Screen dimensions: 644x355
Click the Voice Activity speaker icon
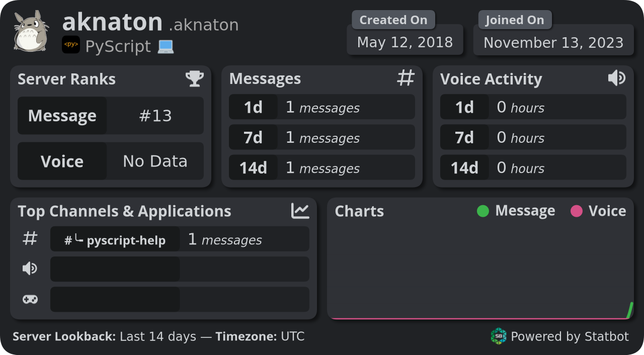tap(616, 78)
